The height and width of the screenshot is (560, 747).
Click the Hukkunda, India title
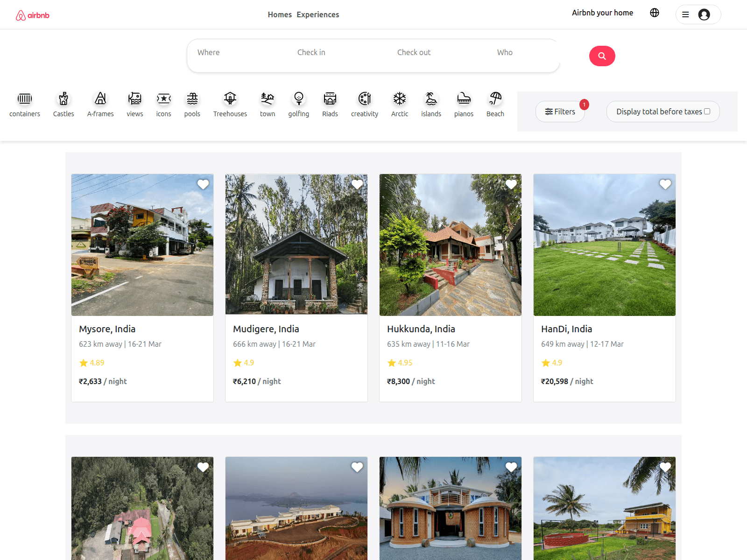(x=421, y=329)
